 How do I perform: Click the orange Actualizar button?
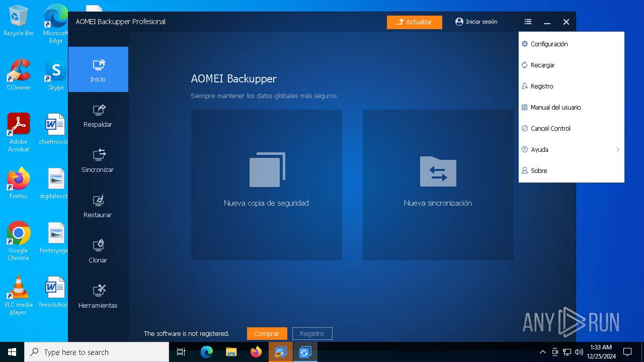(x=415, y=22)
